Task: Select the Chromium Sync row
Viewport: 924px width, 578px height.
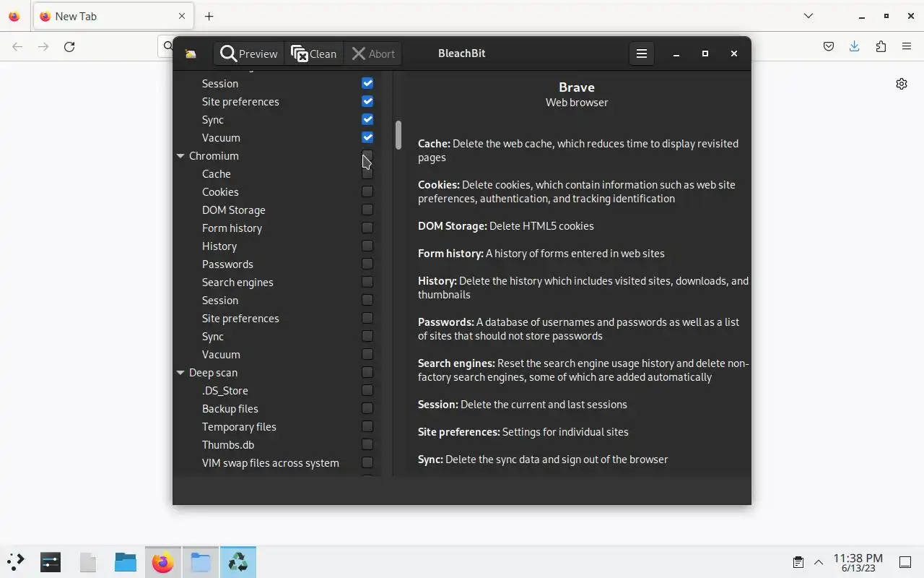Action: point(277,336)
